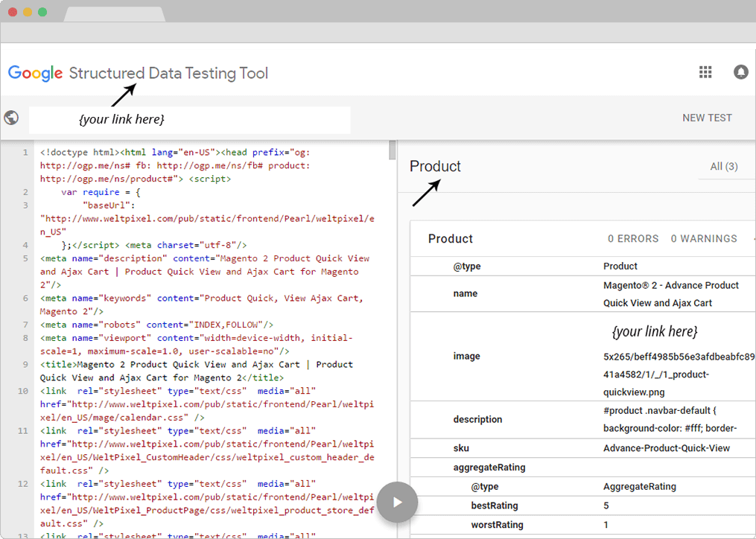Click the yellow minimize window dot
Viewport: 756px width, 539px height.
(28, 12)
